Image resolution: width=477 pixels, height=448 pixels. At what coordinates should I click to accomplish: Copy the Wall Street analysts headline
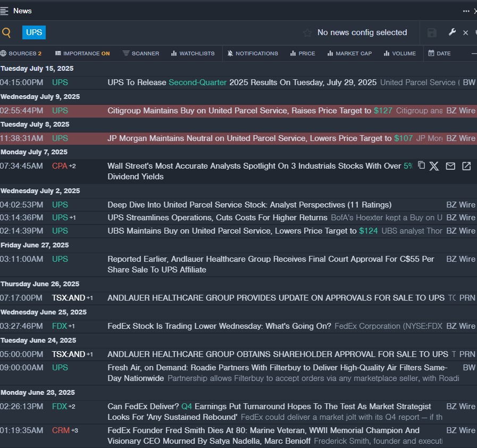coord(421,165)
